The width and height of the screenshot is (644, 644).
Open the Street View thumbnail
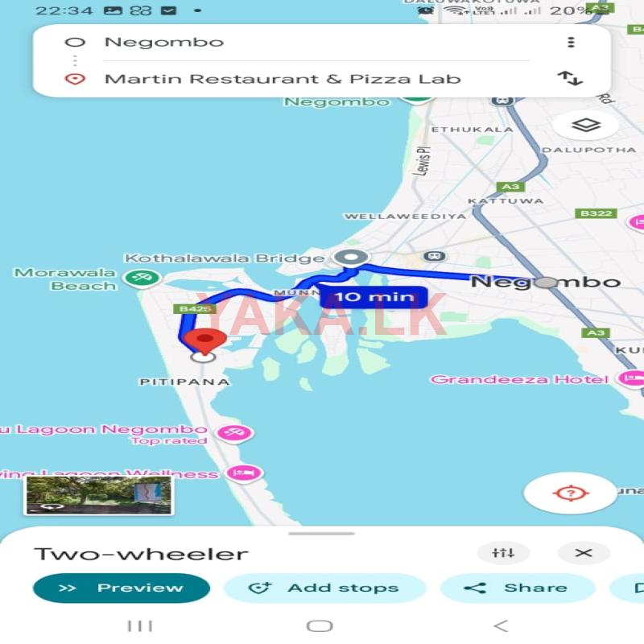(98, 495)
